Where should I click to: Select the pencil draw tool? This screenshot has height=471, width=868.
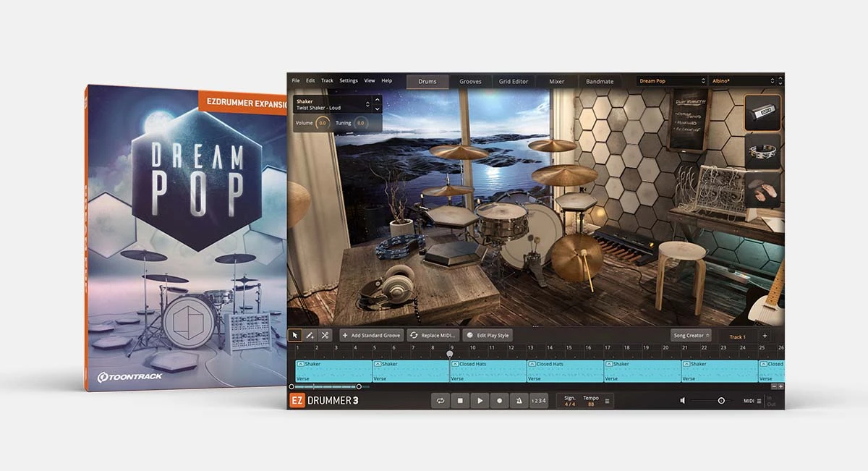pos(310,335)
